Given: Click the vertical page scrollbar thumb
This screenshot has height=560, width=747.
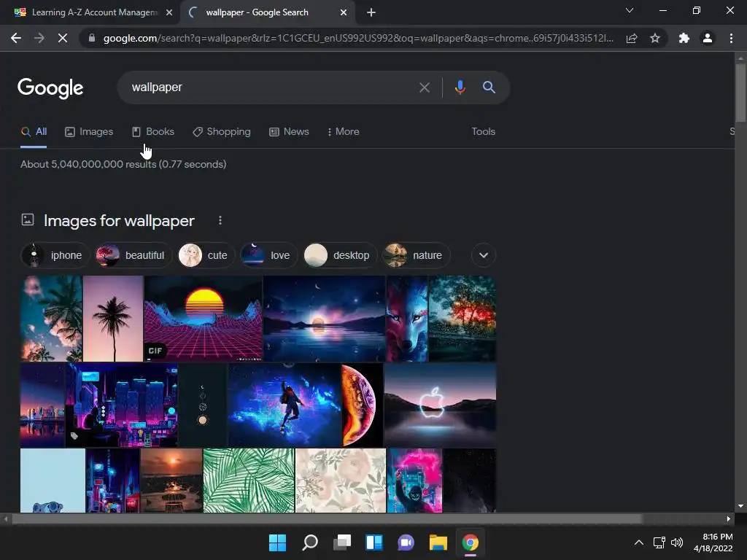Looking at the screenshot, I should tap(740, 93).
